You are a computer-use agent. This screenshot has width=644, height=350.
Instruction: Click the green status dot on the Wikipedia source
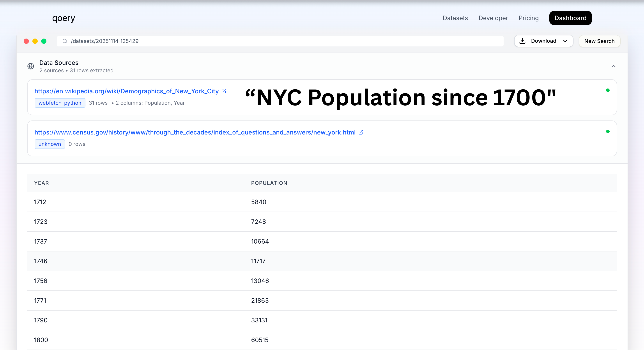608,90
